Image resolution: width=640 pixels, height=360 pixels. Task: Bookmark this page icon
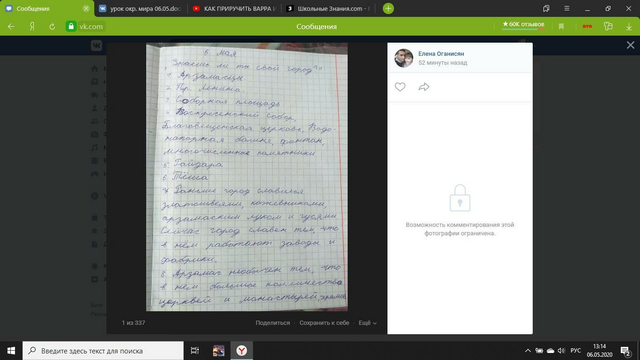click(x=561, y=27)
